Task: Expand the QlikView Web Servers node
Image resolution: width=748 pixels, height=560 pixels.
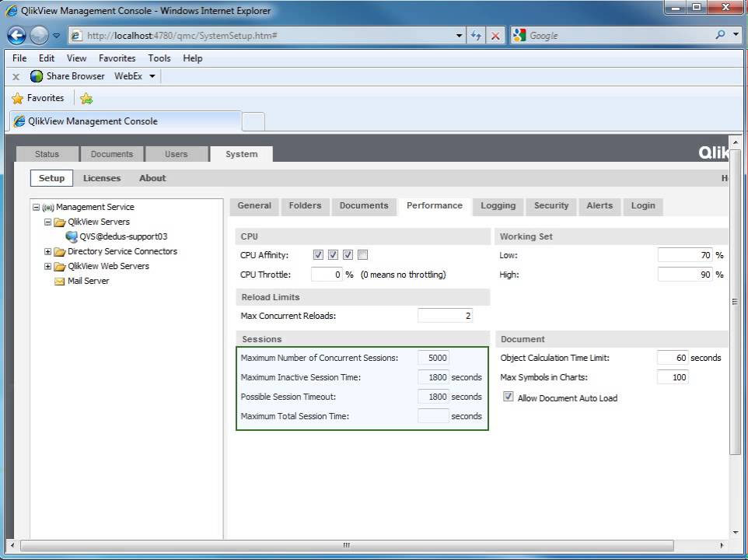Action: point(47,266)
